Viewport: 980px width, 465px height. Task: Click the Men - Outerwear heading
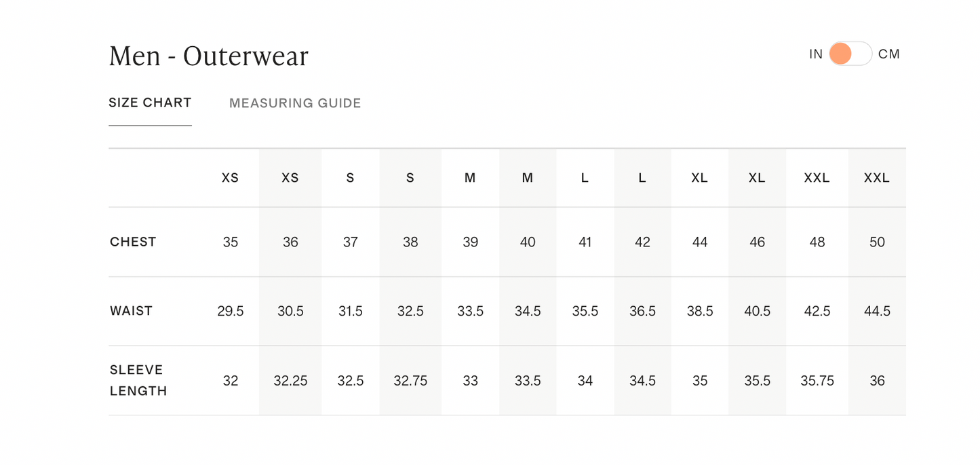(208, 56)
